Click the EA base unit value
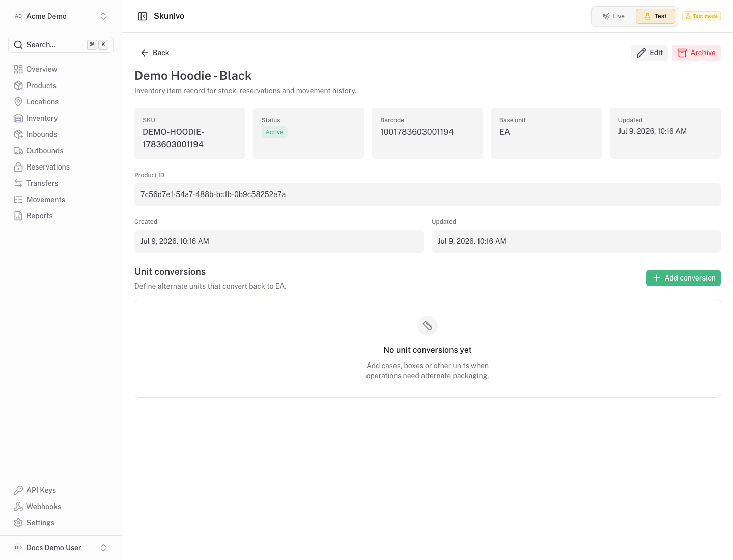The image size is (733, 560). pos(504,132)
